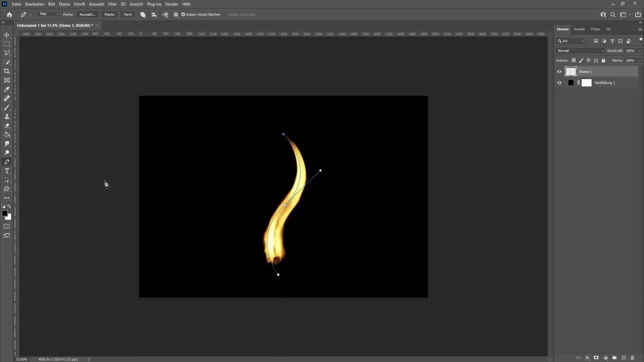Toggle lock all for layer
644x362 pixels.
tap(603, 60)
